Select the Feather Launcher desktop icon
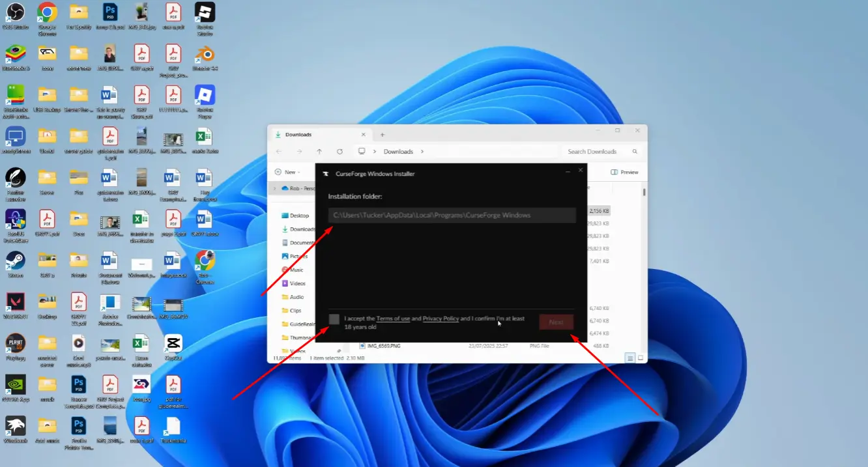 coord(15,185)
